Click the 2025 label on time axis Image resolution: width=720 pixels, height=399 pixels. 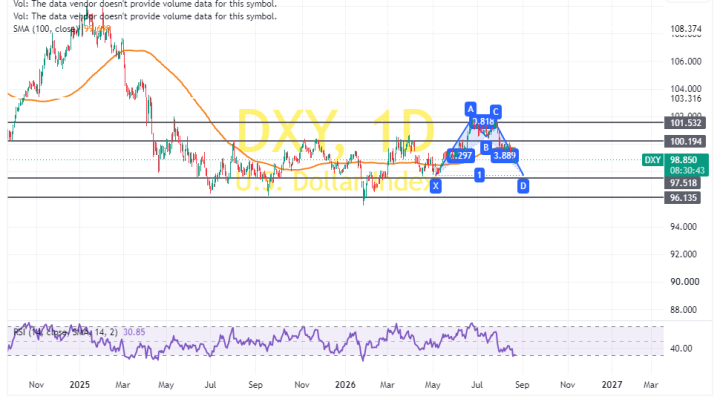point(79,385)
